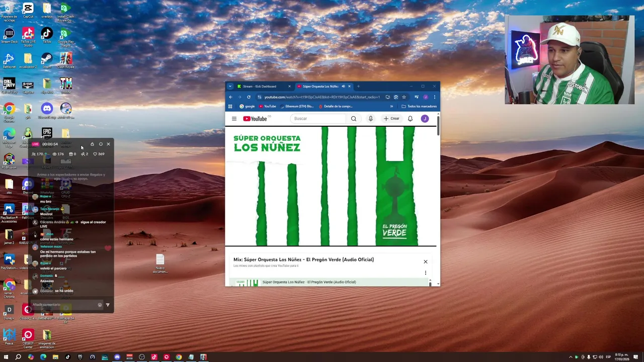Launch Battle.net from the desktop
This screenshot has height=362, width=644.
coord(9,61)
